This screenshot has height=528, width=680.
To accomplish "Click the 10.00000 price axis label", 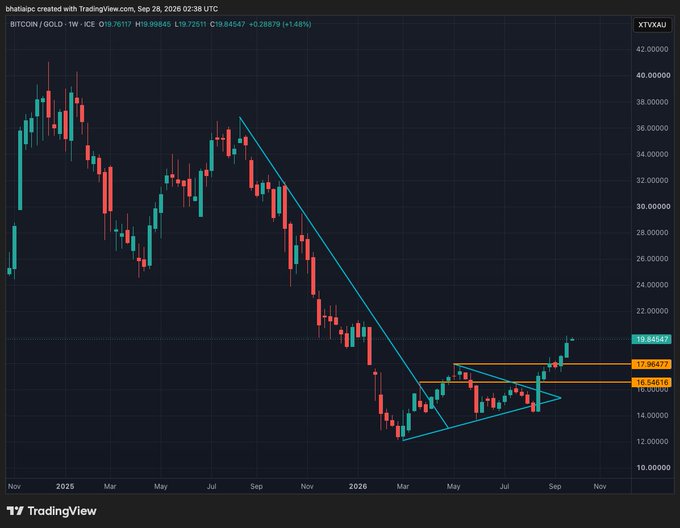I will click(x=653, y=468).
